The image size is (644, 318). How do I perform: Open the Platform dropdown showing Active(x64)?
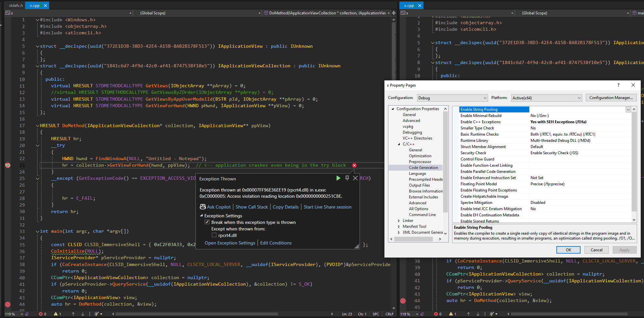pos(547,98)
